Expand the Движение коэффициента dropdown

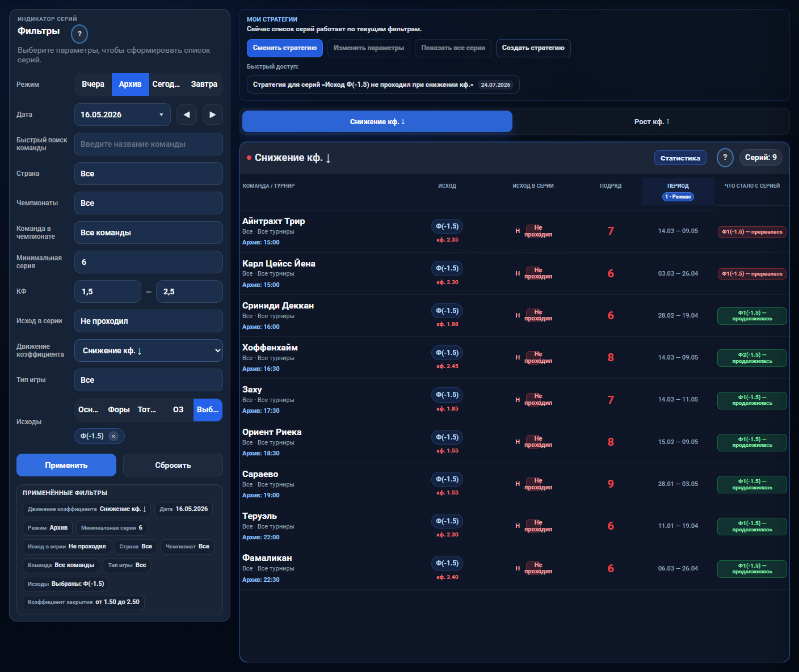point(149,350)
